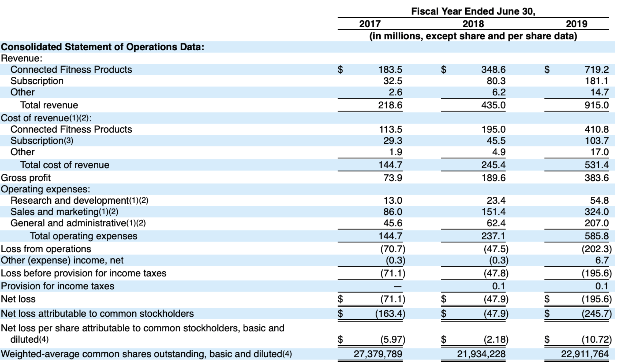Select Connected Fitness Products revenue value 719.2
This screenshot has height=364, width=620.
pos(597,70)
